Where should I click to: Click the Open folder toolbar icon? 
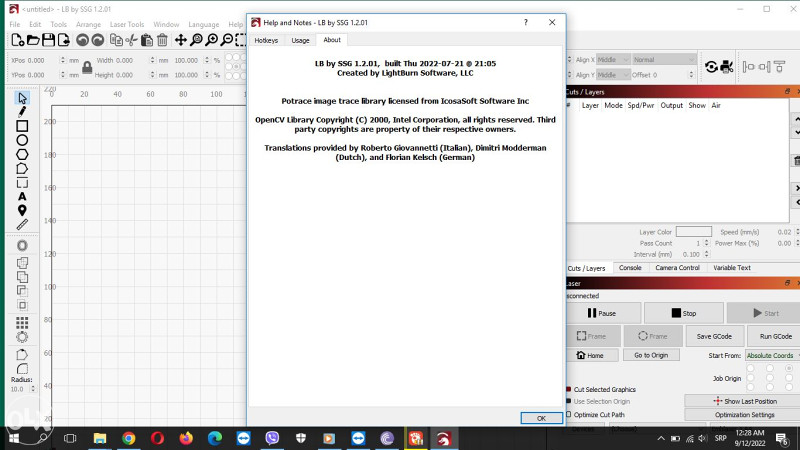[x=33, y=40]
